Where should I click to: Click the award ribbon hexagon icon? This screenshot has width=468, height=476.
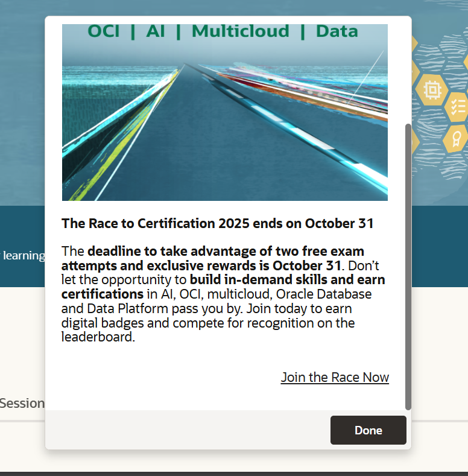coord(455,139)
